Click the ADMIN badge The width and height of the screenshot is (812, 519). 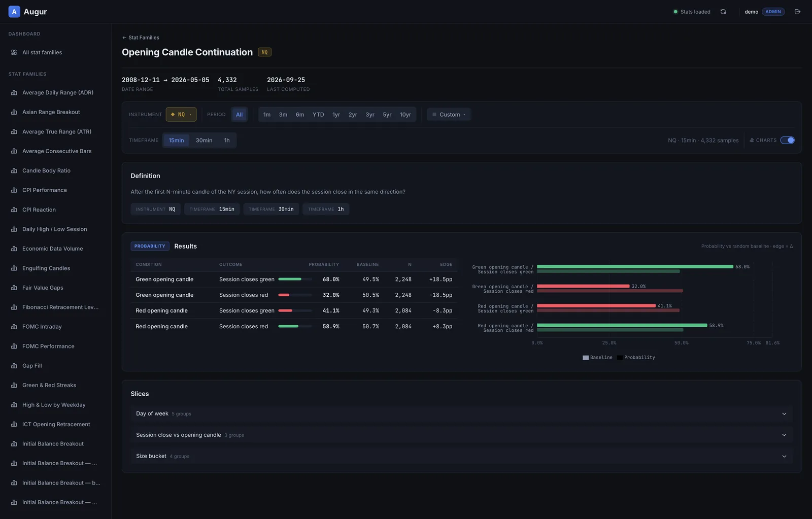tap(773, 12)
